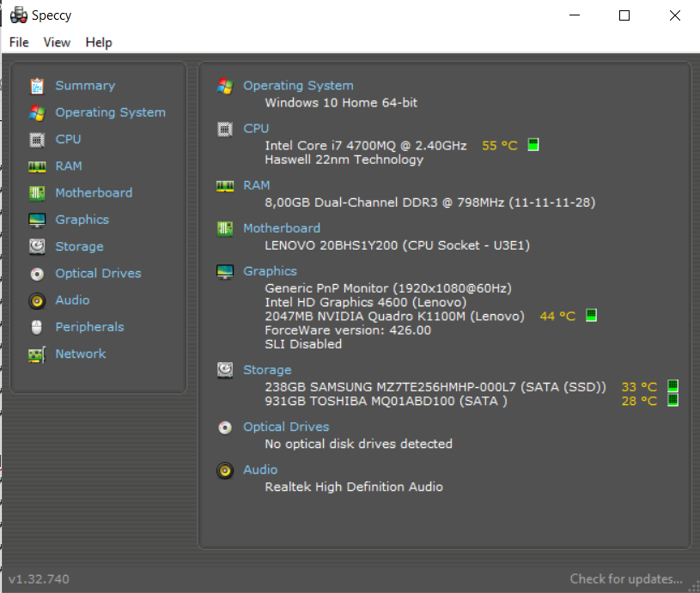This screenshot has height=593, width=700.
Task: Open the Storage section heading in main panel
Action: [x=267, y=370]
